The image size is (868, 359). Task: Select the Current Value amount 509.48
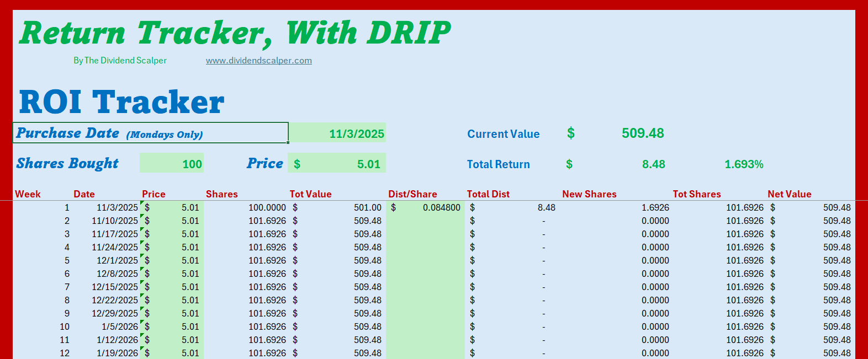[643, 133]
